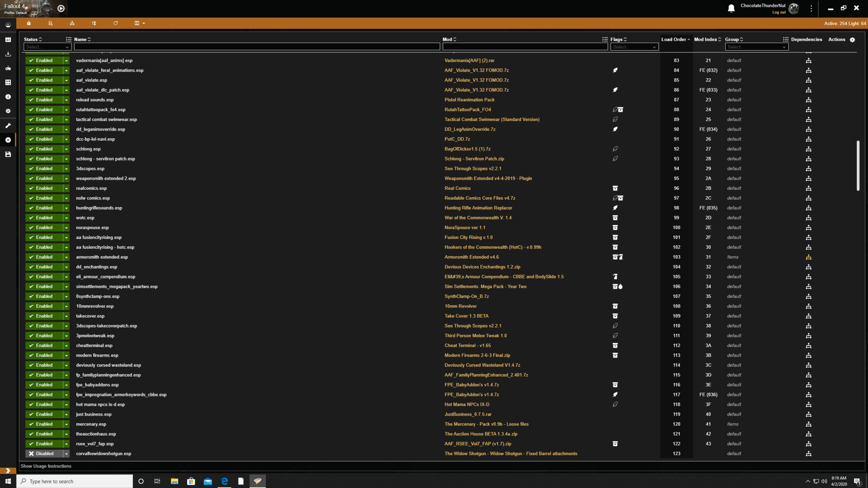Open status dropdown arrow for dd_enchantings.esp

(x=66, y=267)
